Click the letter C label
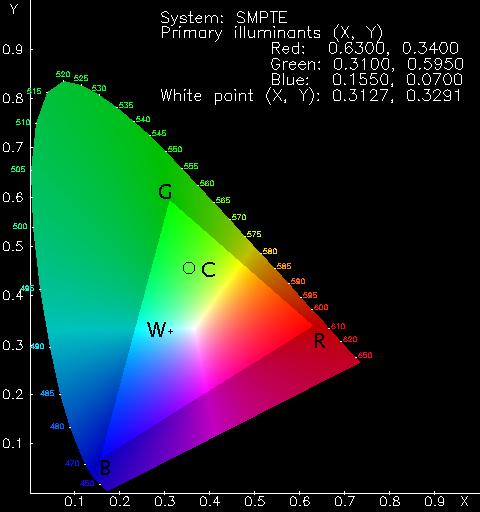Screen dimensions: 480x512 coord(209,270)
